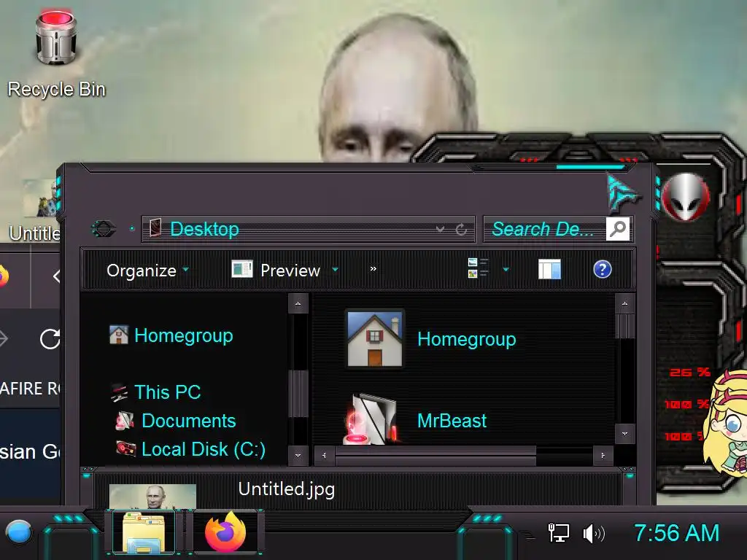The width and height of the screenshot is (747, 560).
Task: Click the search magnifier icon in Explorer
Action: 618,229
